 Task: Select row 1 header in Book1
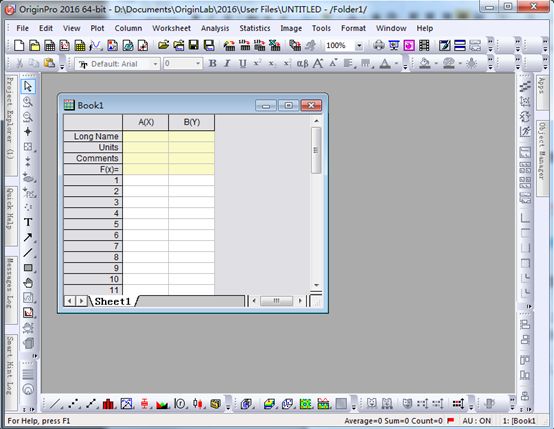tap(93, 180)
